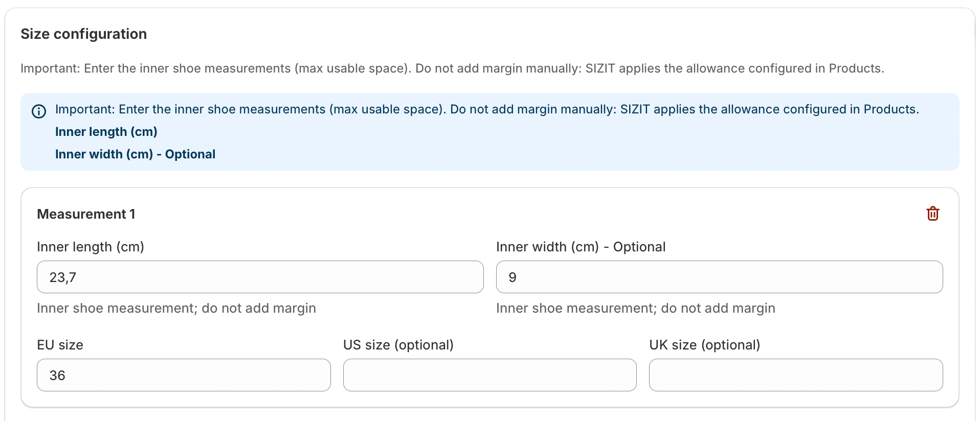Click the info icon in the blue banner
This screenshot has height=421, width=980.
coord(39,111)
